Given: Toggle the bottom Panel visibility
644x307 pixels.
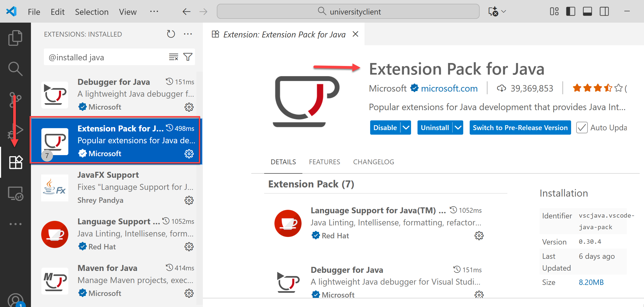Looking at the screenshot, I should [x=587, y=11].
